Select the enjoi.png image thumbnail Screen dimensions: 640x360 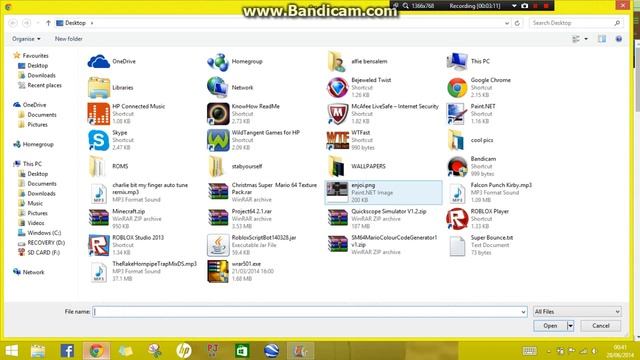(337, 192)
